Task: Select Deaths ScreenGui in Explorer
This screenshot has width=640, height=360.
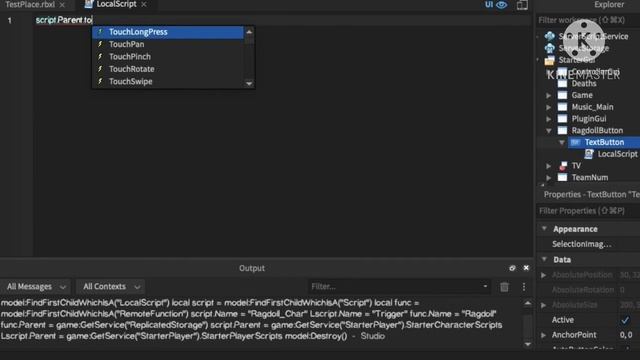Action: pyautogui.click(x=584, y=83)
